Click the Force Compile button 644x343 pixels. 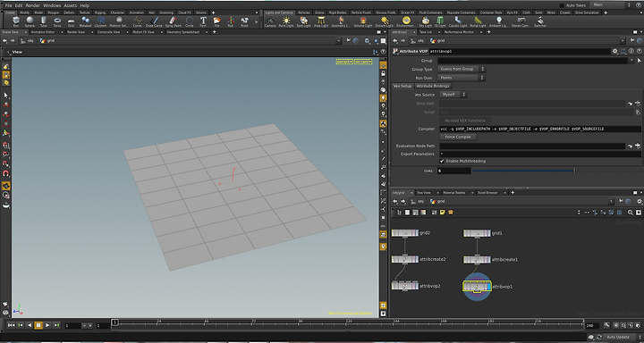click(x=458, y=137)
